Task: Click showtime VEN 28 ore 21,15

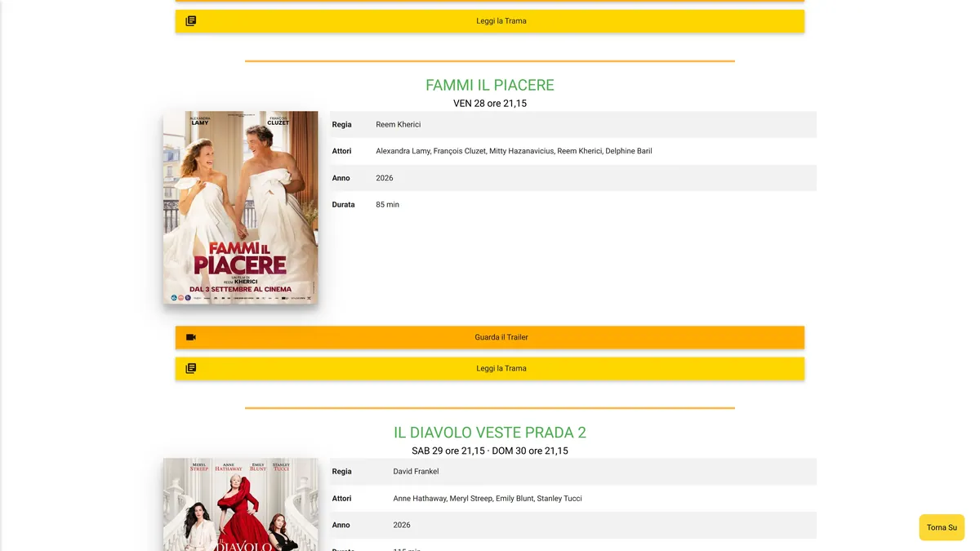Action: coord(490,104)
